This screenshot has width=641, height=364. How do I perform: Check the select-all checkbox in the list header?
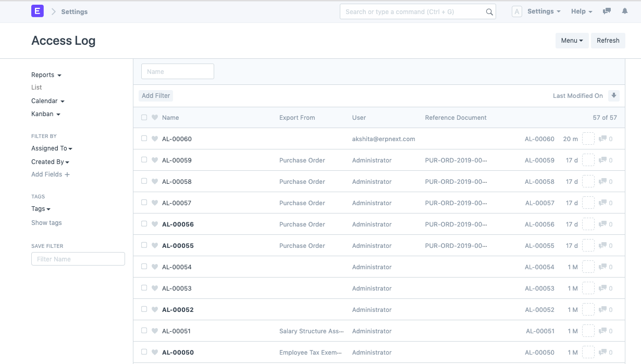pyautogui.click(x=144, y=117)
